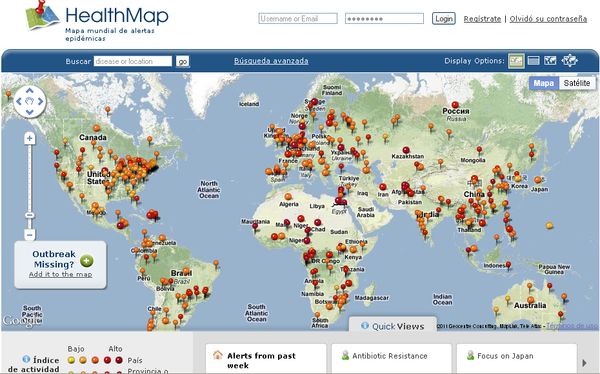
Task: Pan the map up with the arrow control
Action: click(29, 91)
